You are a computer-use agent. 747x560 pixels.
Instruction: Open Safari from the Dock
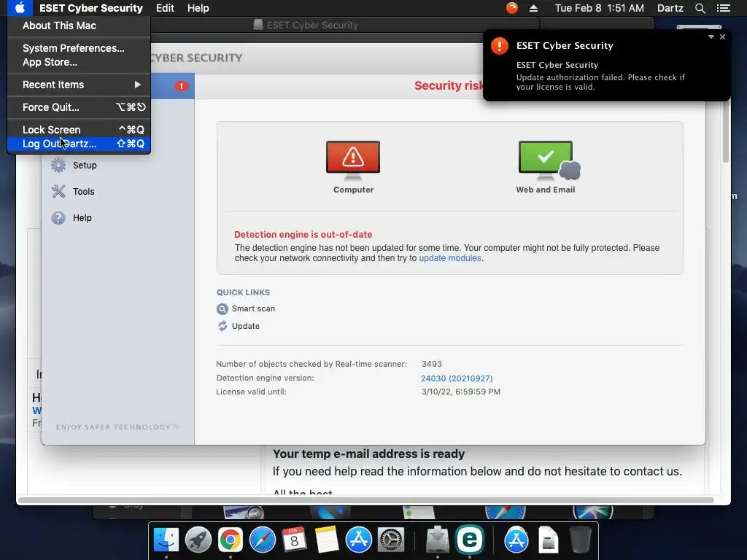tap(262, 540)
